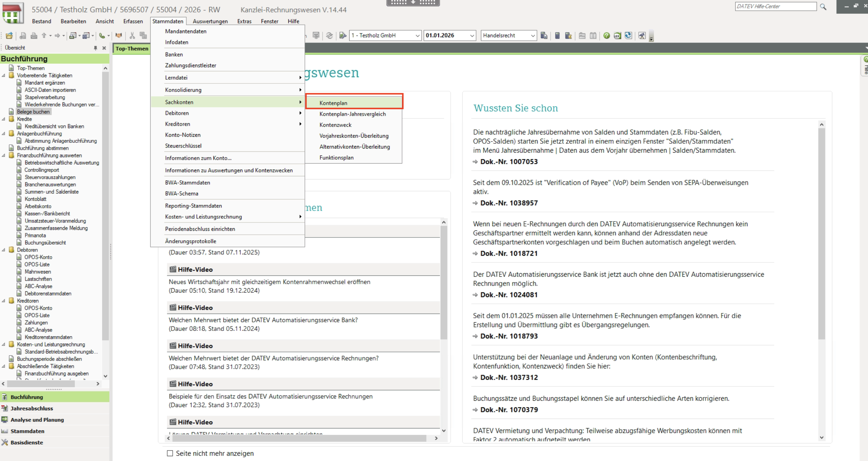Open the Kontoblatt tree item
Viewport: 868px width, 461px height.
pyautogui.click(x=35, y=199)
